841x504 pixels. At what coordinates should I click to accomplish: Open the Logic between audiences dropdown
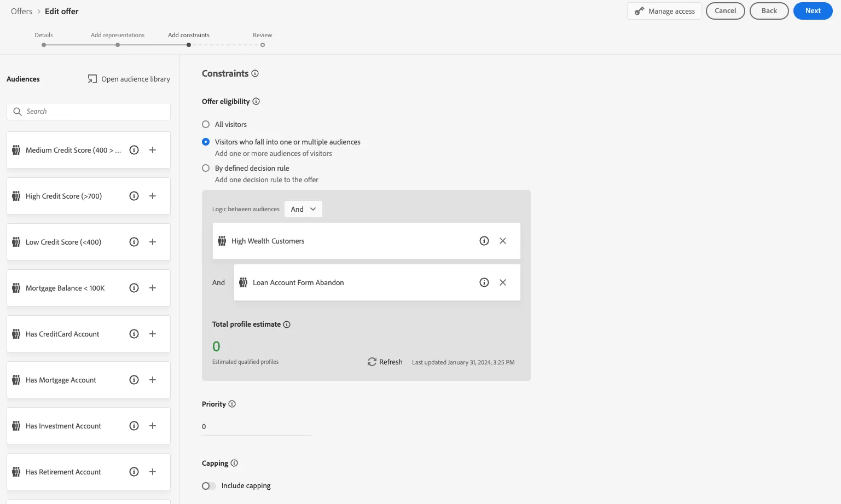[x=303, y=209]
